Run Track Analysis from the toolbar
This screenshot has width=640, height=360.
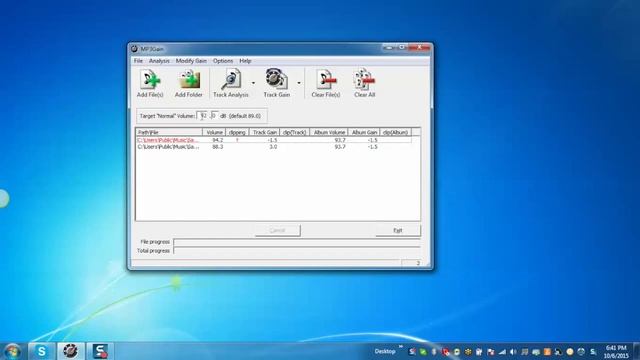point(231,83)
